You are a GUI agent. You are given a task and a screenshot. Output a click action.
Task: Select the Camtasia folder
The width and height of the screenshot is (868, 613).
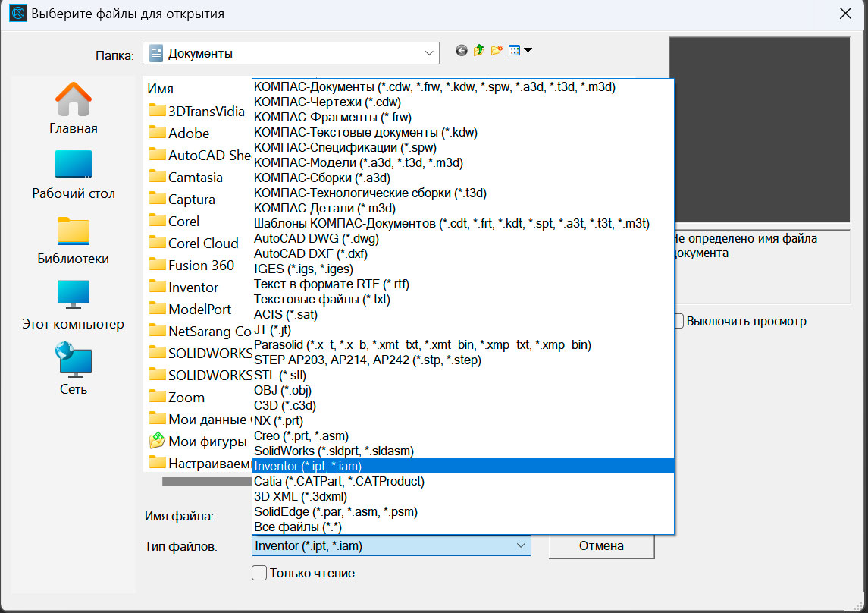(186, 178)
